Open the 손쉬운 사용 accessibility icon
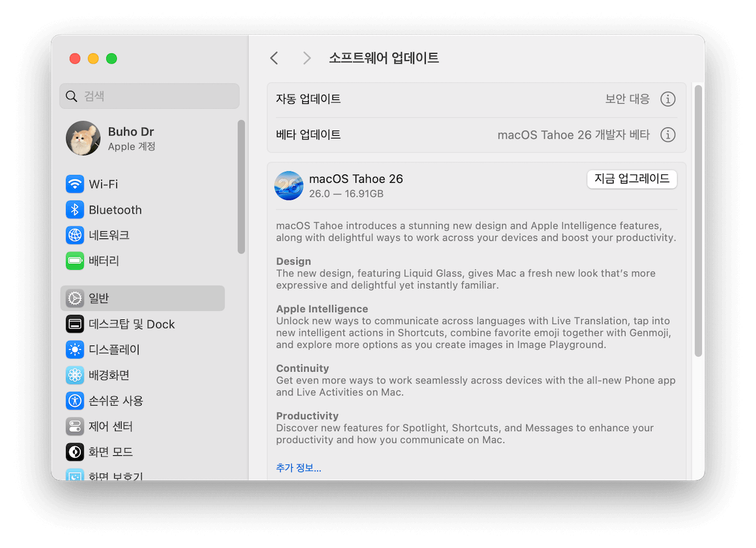Image resolution: width=756 pixels, height=548 pixels. (x=74, y=400)
